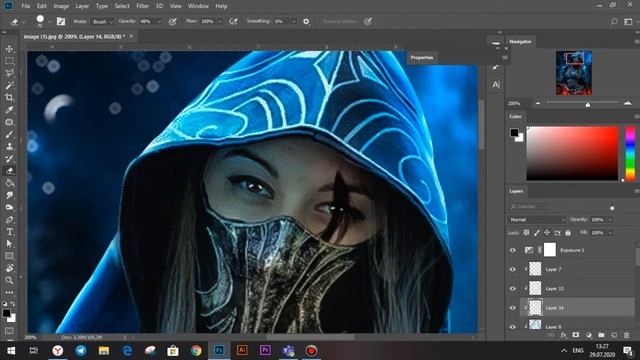This screenshot has height=360, width=640.
Task: Open Telegram from the taskbar
Action: [80, 350]
